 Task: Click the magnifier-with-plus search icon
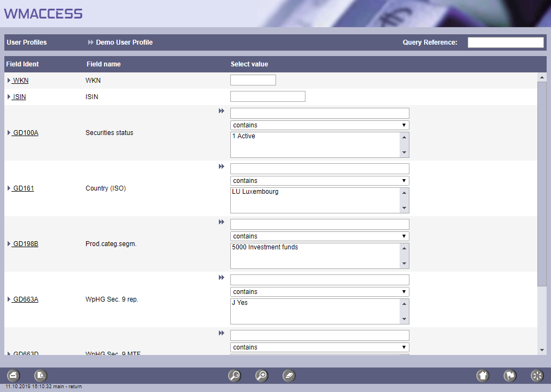point(262,376)
